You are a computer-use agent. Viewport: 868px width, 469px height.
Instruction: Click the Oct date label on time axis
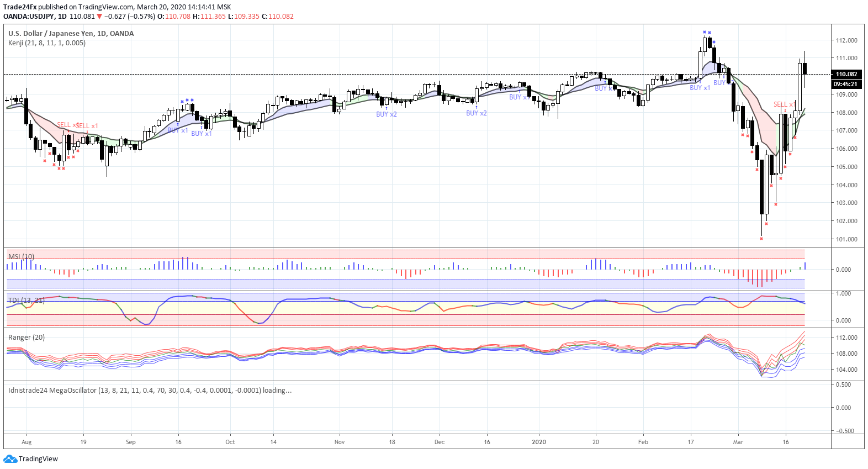[x=230, y=442]
